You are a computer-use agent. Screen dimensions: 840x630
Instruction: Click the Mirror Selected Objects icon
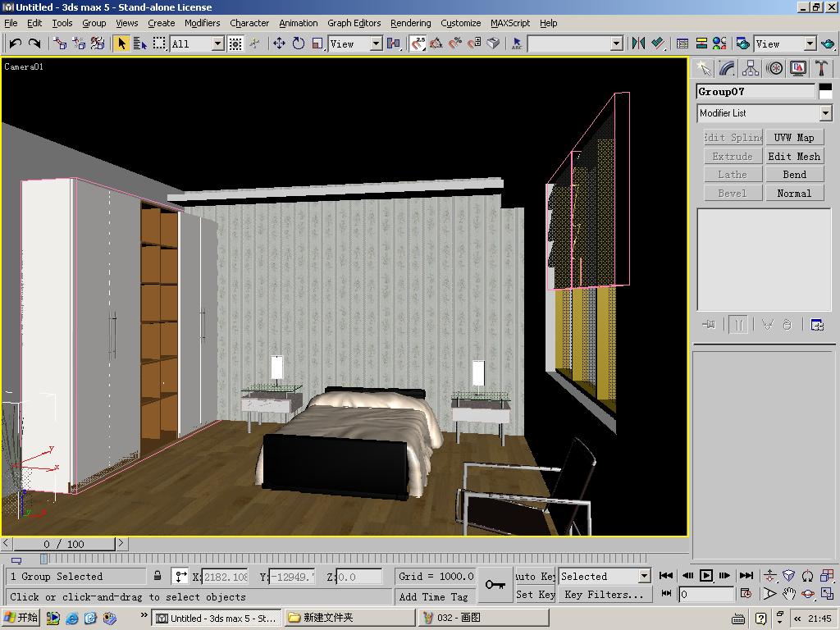pos(638,43)
